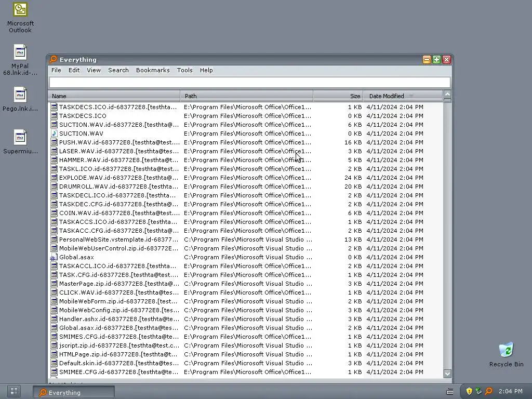This screenshot has width=532, height=399.
Task: Select the TASKACCL.ICO.id-683772E8 file row
Action: (x=246, y=266)
